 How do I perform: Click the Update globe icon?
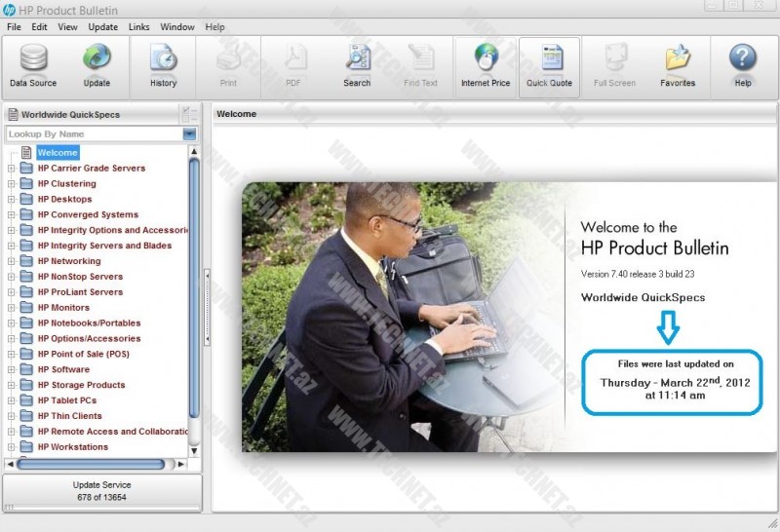tap(97, 57)
